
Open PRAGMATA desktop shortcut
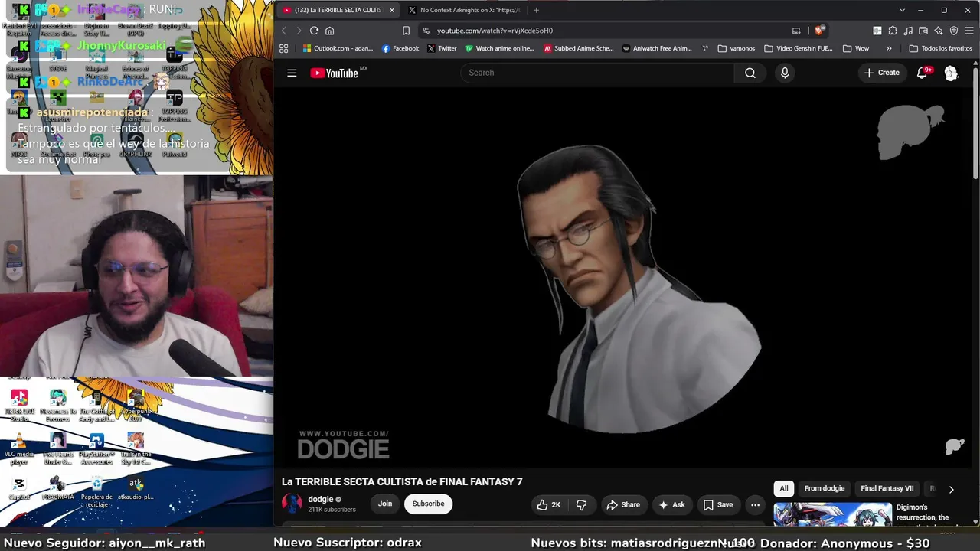tap(57, 489)
